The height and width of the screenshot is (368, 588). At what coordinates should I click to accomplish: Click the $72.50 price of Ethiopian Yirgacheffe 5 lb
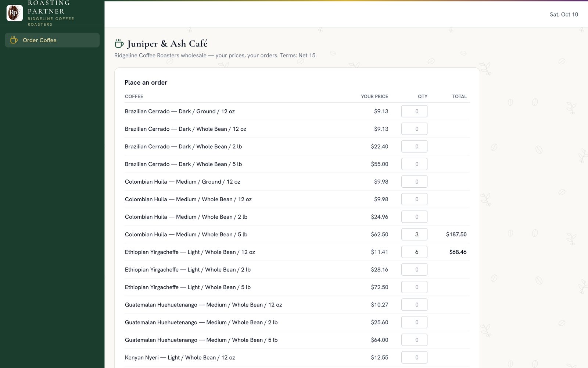point(379,287)
